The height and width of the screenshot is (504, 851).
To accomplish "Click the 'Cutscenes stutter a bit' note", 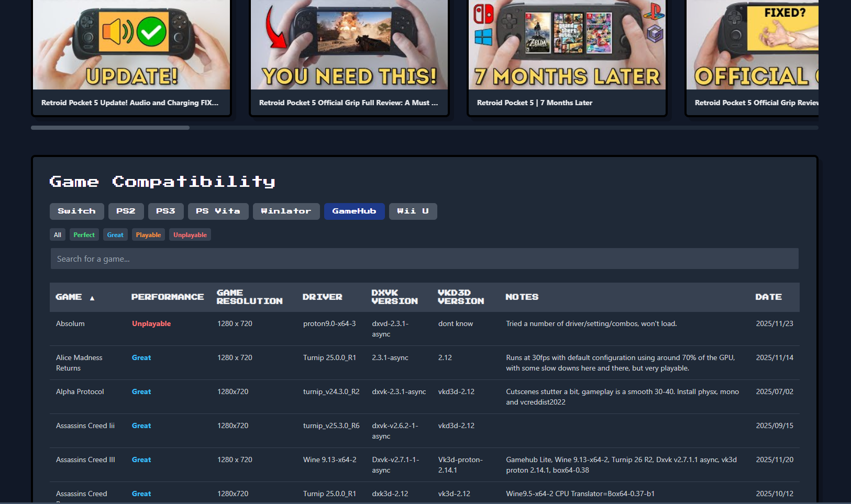I will pyautogui.click(x=623, y=397).
